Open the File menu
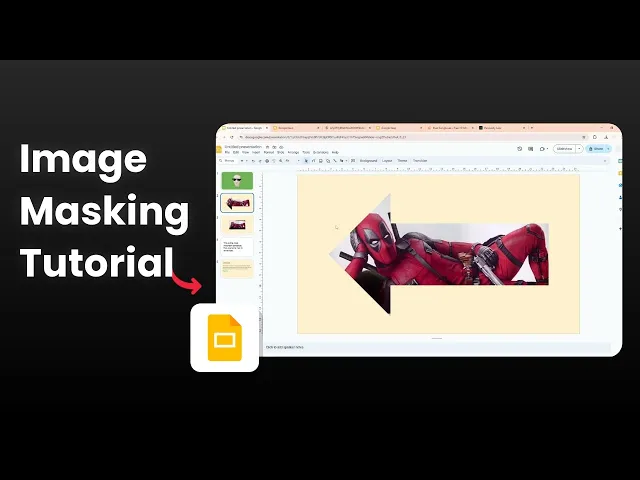The width and height of the screenshot is (640, 480). click(227, 152)
